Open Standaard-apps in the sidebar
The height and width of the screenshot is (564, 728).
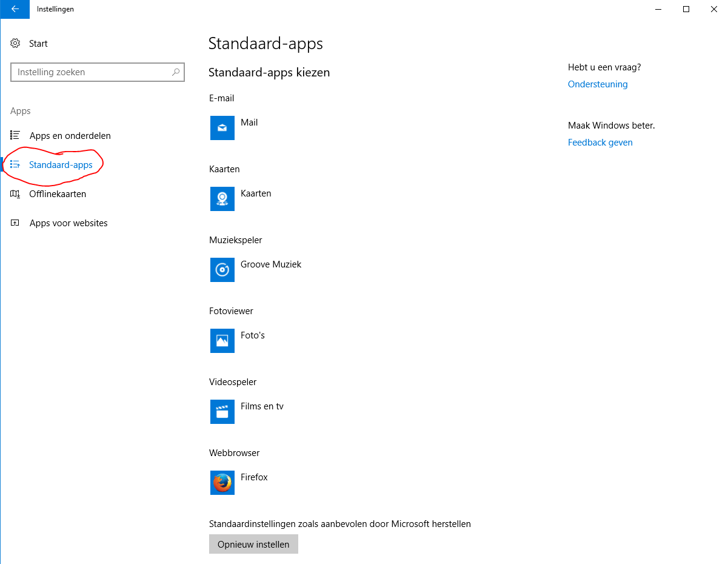coord(61,164)
